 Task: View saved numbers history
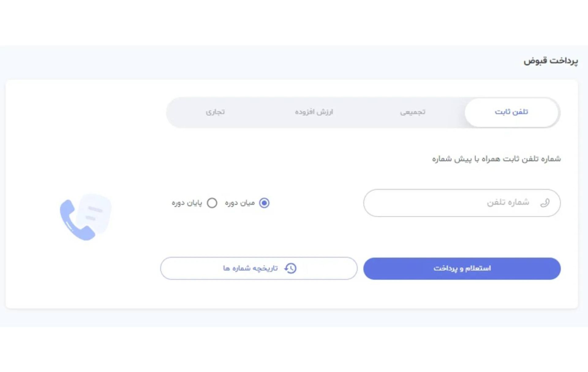coord(258,268)
